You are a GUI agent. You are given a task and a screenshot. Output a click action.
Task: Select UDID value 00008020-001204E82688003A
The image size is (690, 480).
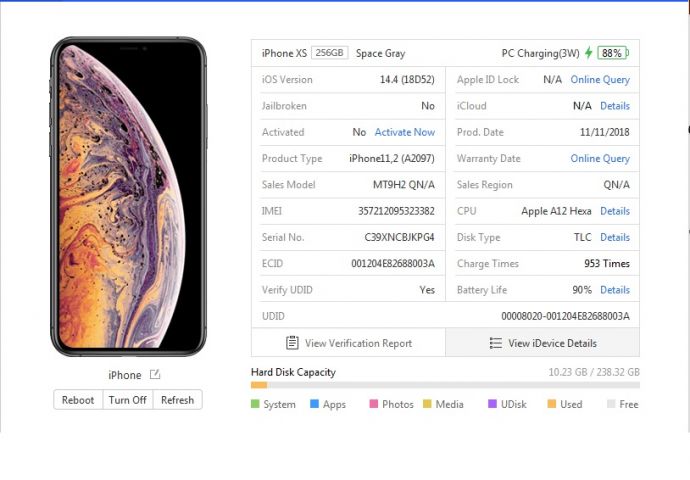point(565,316)
